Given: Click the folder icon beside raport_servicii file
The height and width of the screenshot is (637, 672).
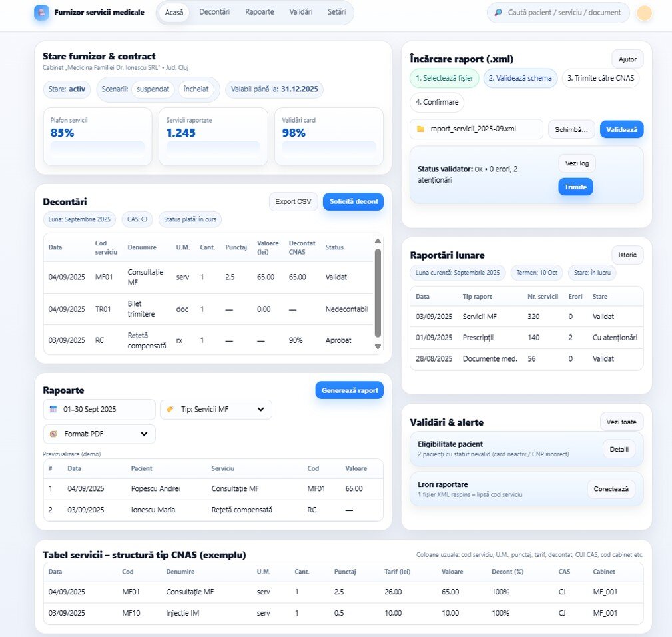Looking at the screenshot, I should [420, 129].
